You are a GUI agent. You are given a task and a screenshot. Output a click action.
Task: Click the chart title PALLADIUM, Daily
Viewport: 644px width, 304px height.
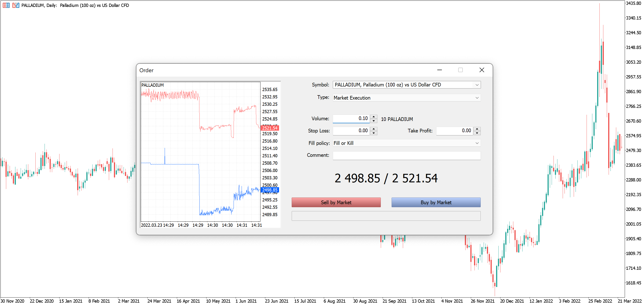click(x=39, y=5)
